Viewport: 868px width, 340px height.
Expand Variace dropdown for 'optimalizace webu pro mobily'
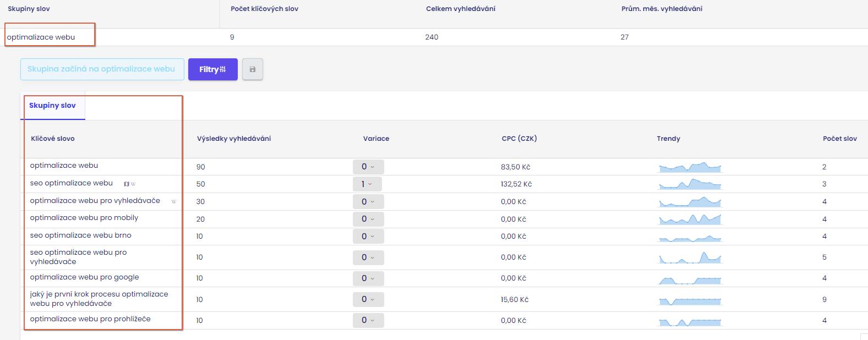(x=368, y=219)
